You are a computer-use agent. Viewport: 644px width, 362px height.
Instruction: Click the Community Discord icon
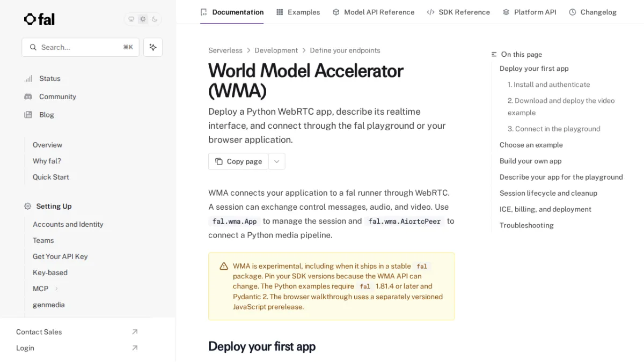click(28, 97)
